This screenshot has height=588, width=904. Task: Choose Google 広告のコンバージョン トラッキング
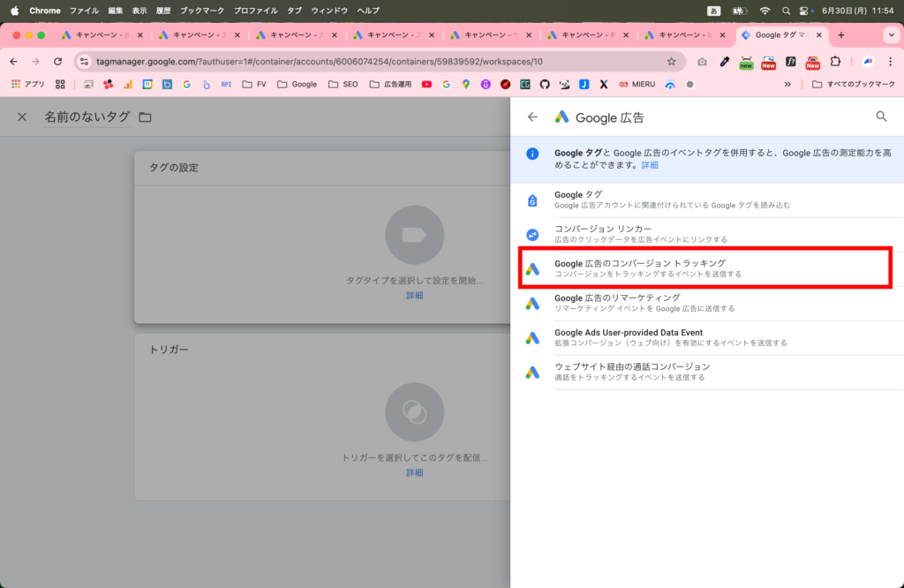pyautogui.click(x=705, y=268)
